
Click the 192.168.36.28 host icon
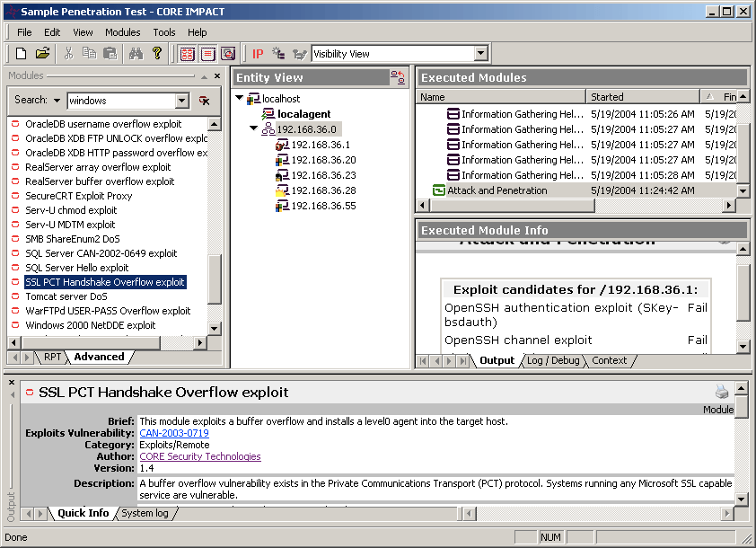pos(282,190)
